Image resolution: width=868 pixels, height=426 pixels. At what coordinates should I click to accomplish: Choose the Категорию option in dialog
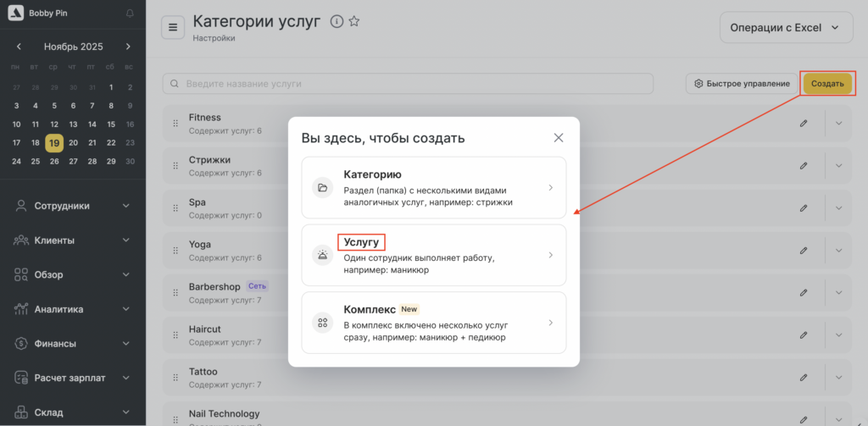[433, 188]
